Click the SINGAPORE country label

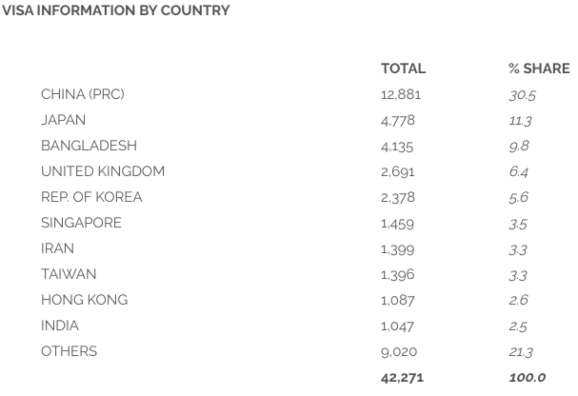(81, 223)
